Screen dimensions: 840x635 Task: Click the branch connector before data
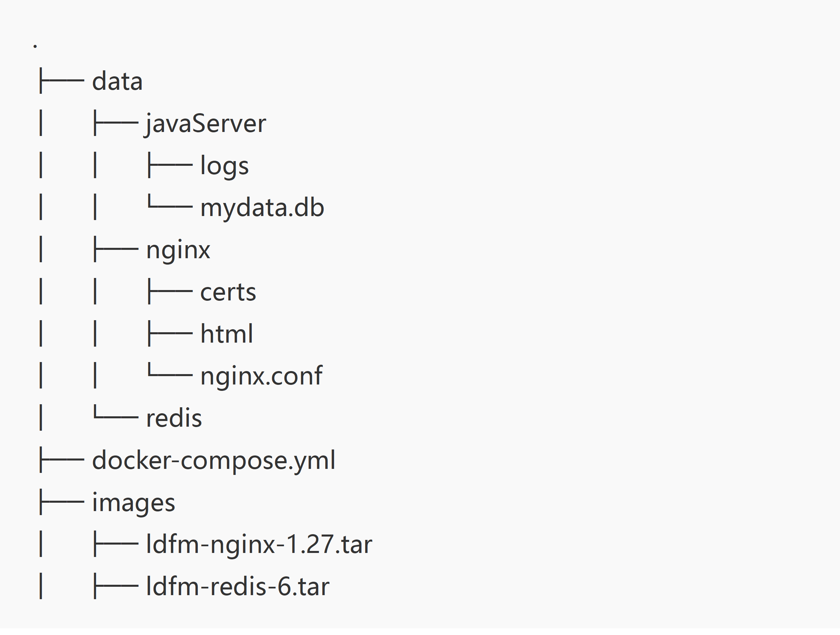62,81
